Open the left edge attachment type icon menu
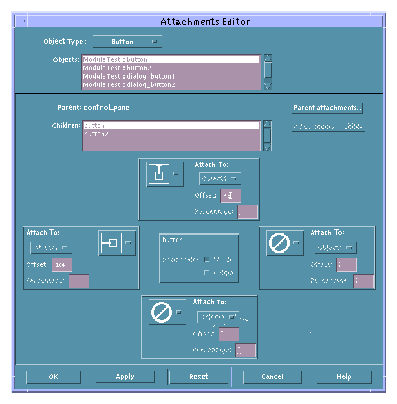 tap(117, 243)
